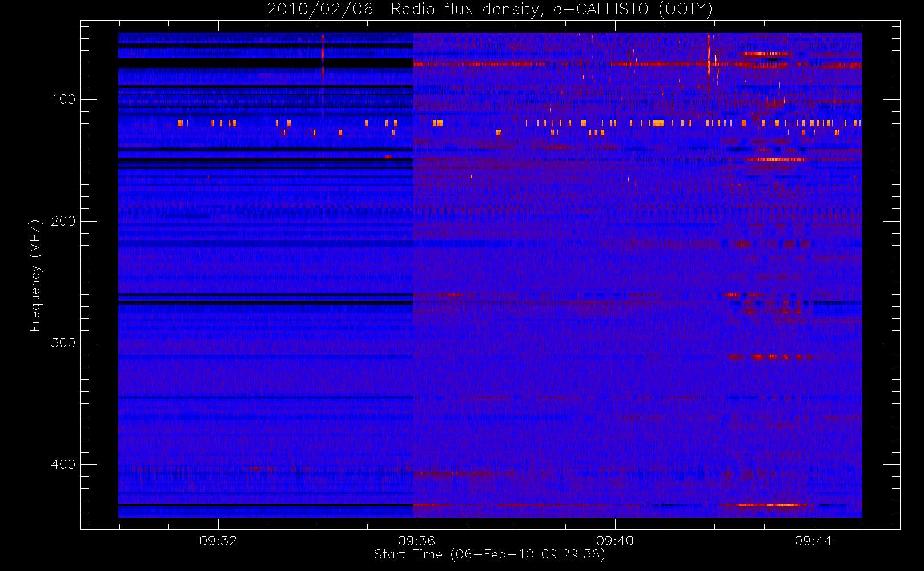
Task: Click the 200 MHz frequency tick label
Action: 63,221
